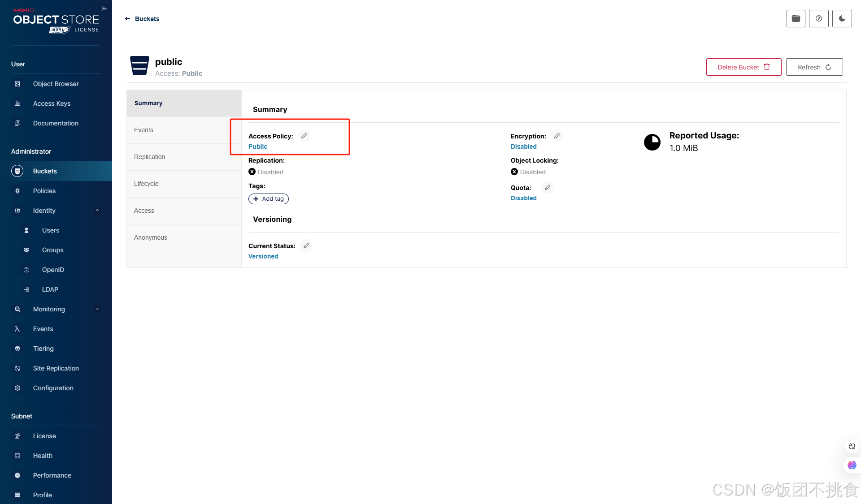Click the Public access policy link
The width and height of the screenshot is (861, 504).
(x=258, y=146)
